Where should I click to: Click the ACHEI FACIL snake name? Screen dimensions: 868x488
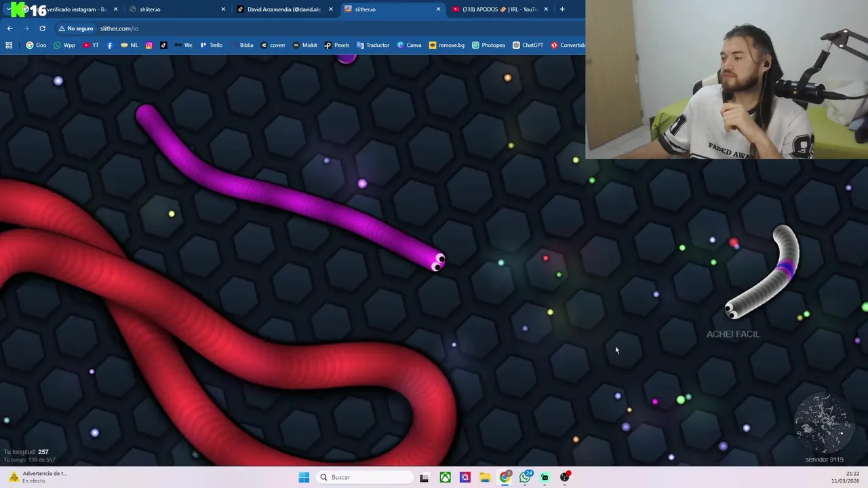[x=733, y=334]
